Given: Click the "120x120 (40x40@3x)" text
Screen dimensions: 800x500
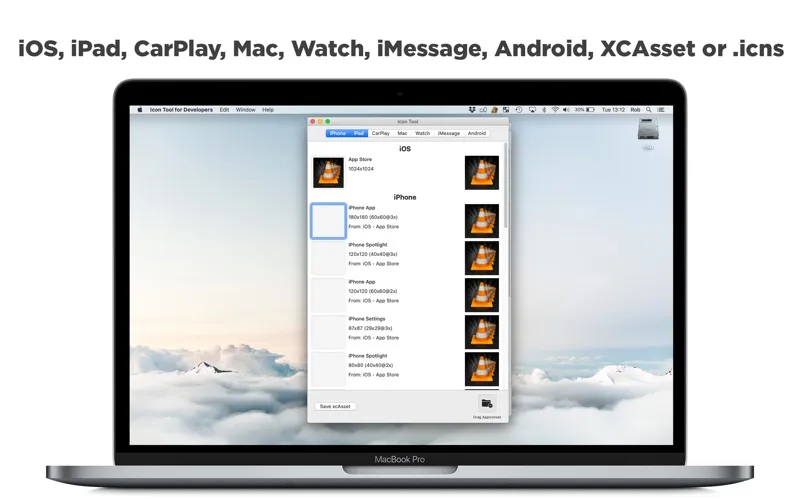Looking at the screenshot, I should pyautogui.click(x=372, y=254).
